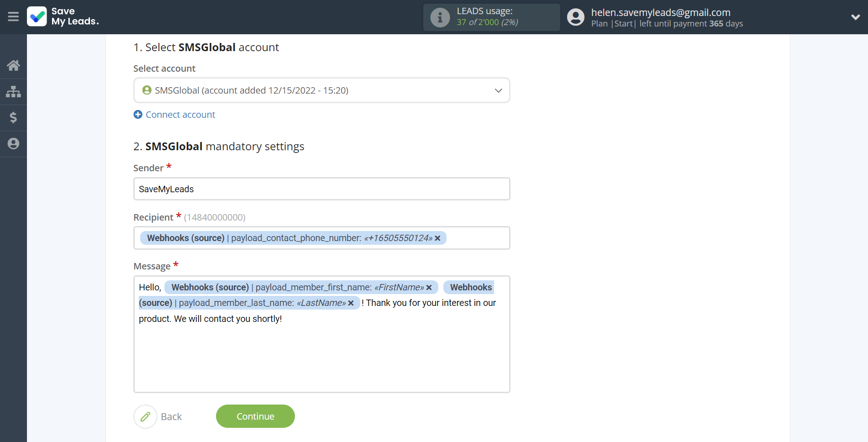Click the Back pencil icon
This screenshot has height=442, width=868.
[145, 416]
